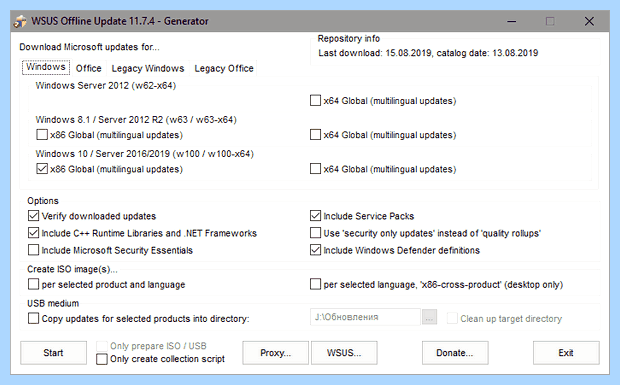620x385 pixels.
Task: Enable 'security only updates' instead of rollups
Action: click(x=315, y=233)
